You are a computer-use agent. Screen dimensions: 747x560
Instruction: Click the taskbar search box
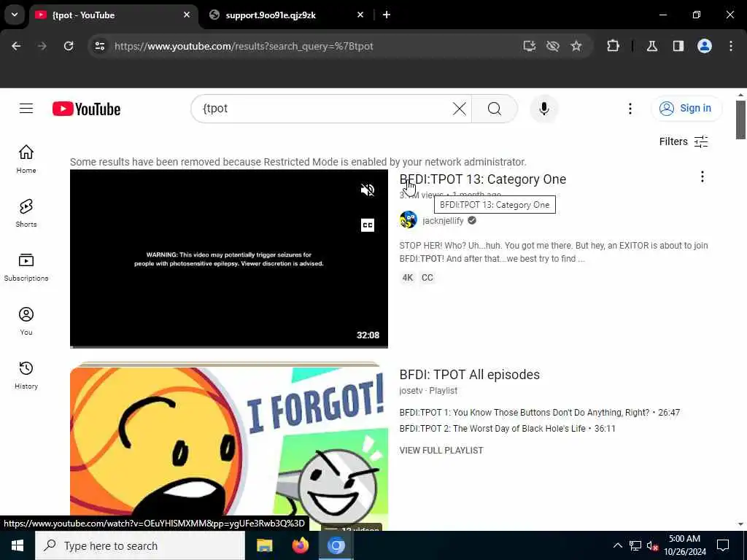click(140, 545)
